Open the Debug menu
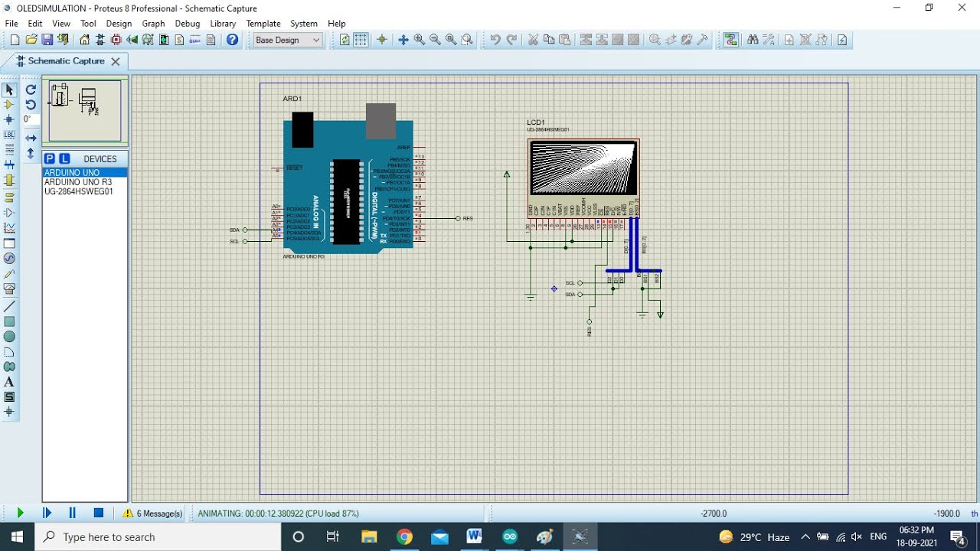This screenshot has width=980, height=551. 187,24
